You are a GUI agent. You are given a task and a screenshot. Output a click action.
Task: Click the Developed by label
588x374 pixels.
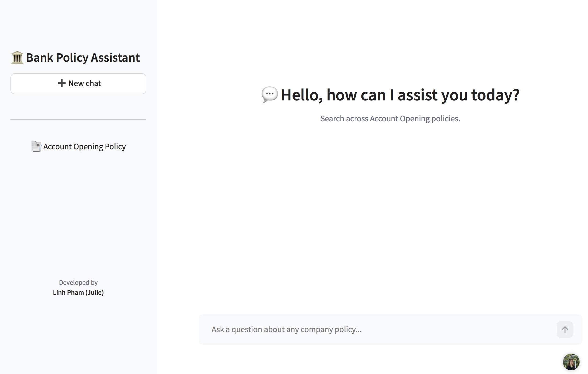pos(78,282)
